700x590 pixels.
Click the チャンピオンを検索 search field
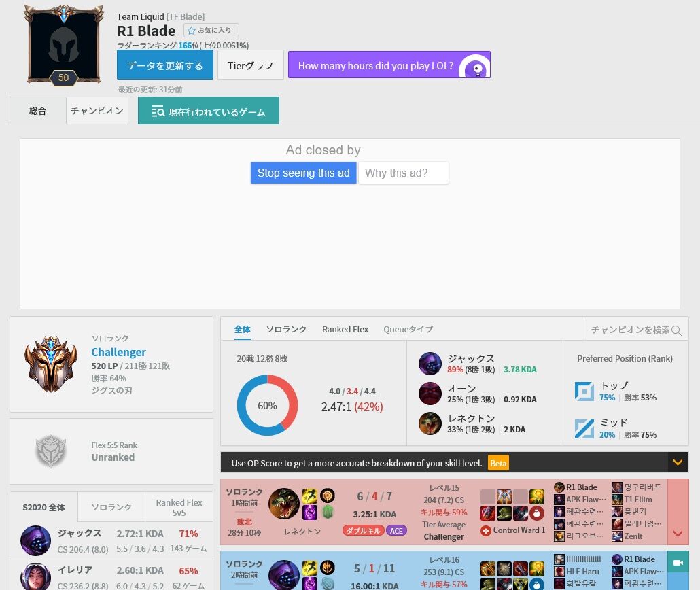click(636, 330)
